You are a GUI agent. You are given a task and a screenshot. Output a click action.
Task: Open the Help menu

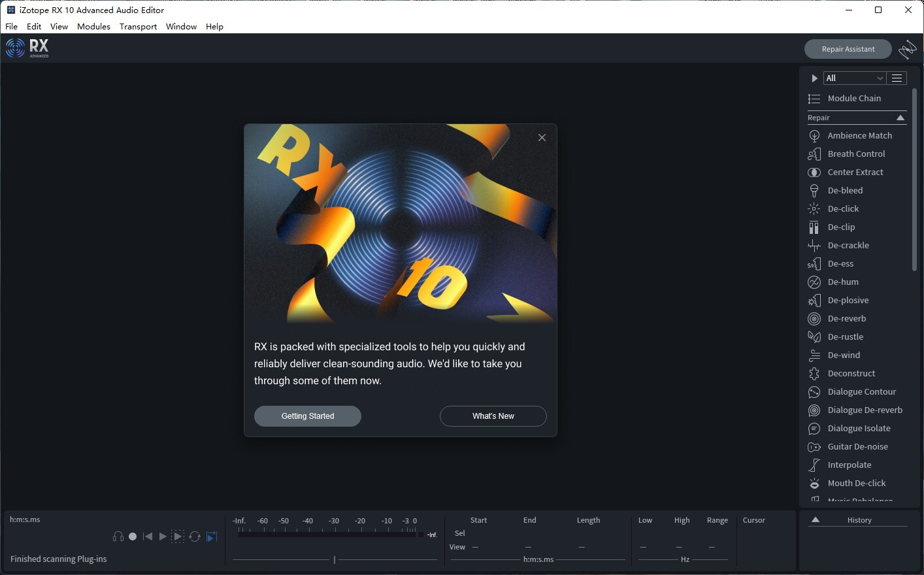click(214, 27)
